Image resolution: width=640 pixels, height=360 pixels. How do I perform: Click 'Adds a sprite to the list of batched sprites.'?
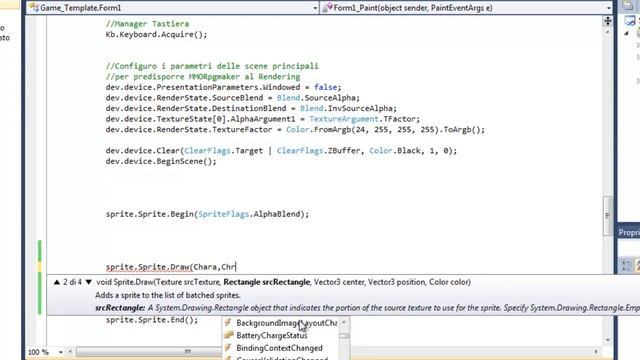coord(168,295)
